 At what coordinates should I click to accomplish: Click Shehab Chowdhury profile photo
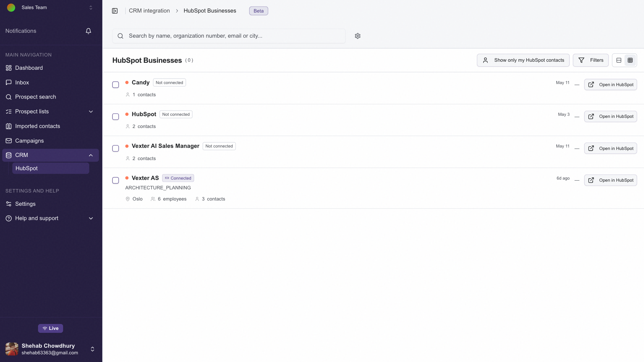pyautogui.click(x=12, y=349)
